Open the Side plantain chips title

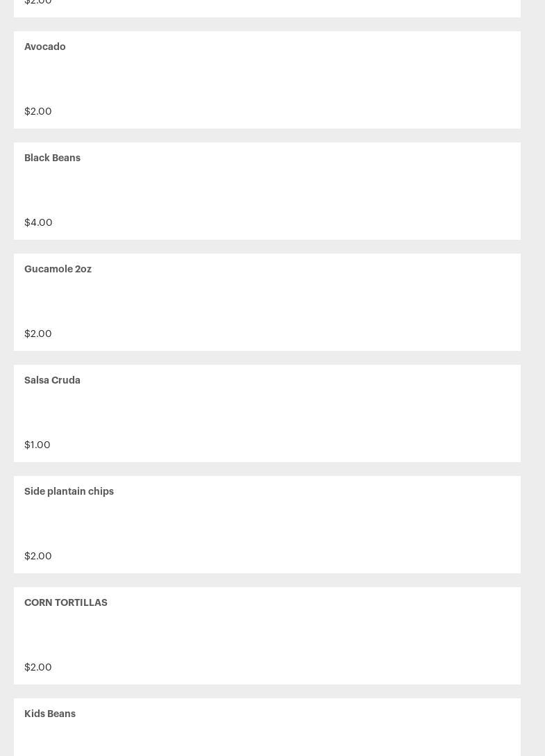pos(69,491)
